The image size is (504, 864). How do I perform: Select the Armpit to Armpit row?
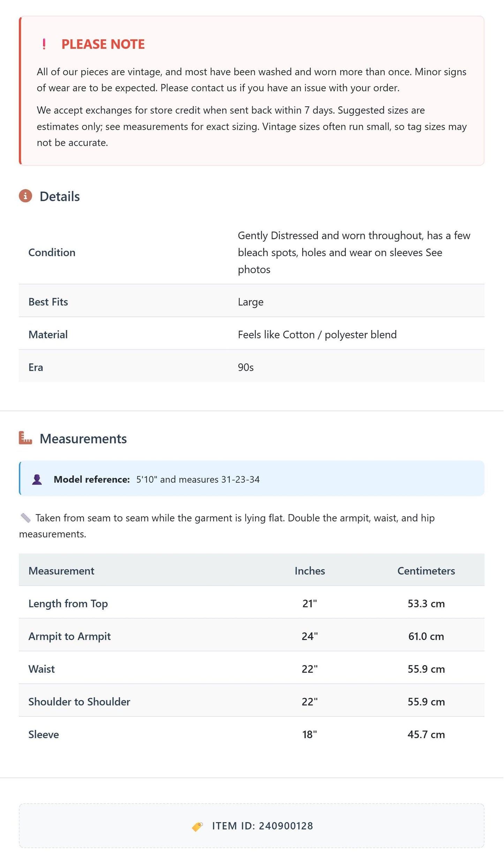251,636
